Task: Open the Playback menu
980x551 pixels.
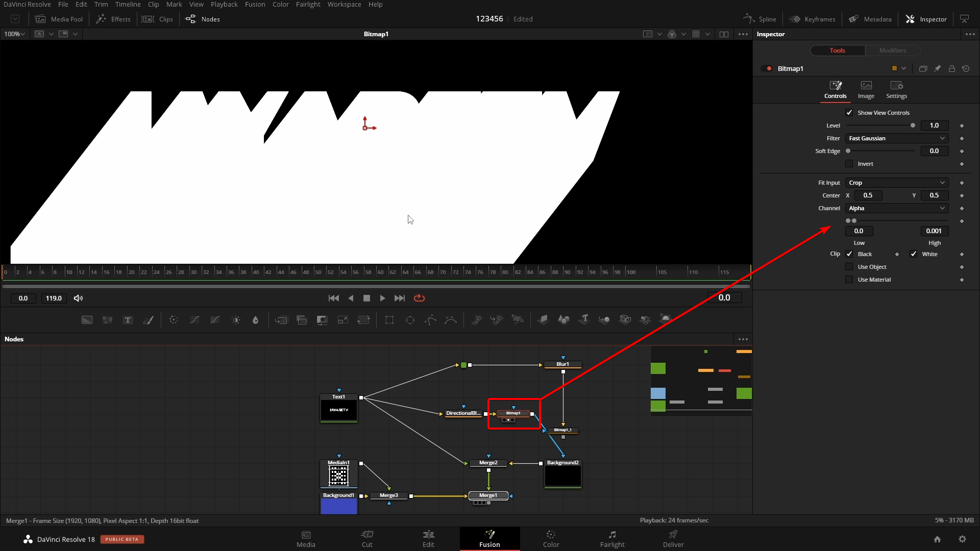Action: [224, 4]
